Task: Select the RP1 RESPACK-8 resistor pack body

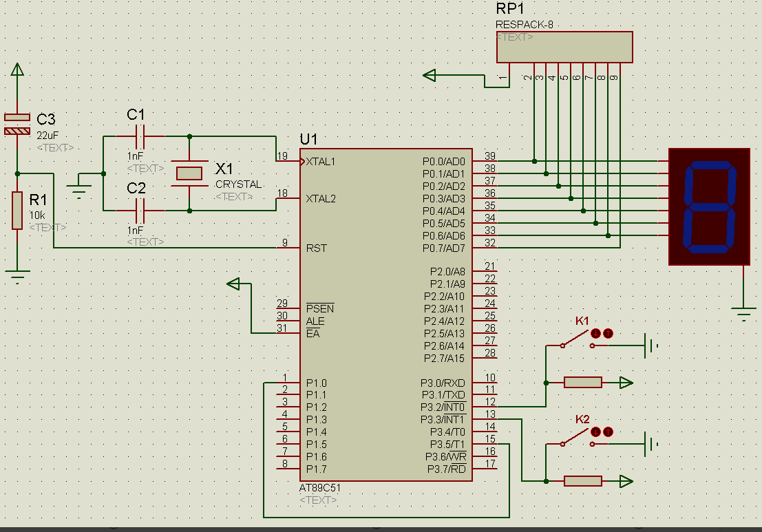Action: pos(564,47)
